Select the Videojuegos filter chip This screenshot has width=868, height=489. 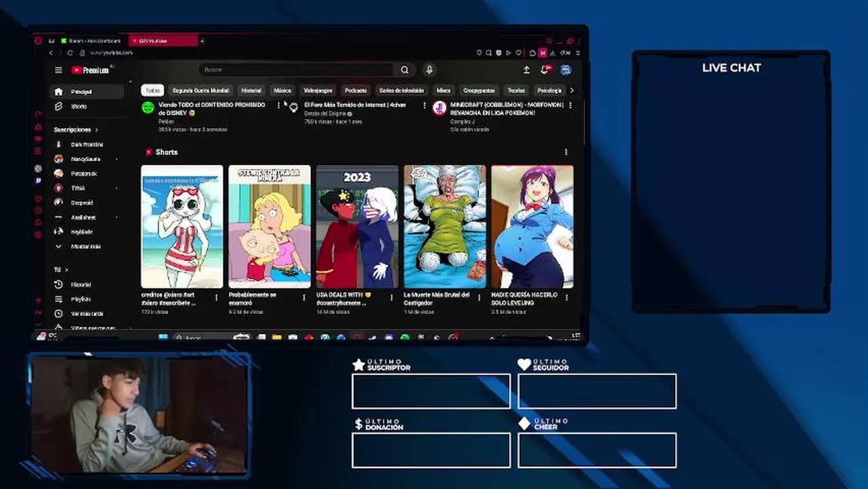click(x=318, y=90)
